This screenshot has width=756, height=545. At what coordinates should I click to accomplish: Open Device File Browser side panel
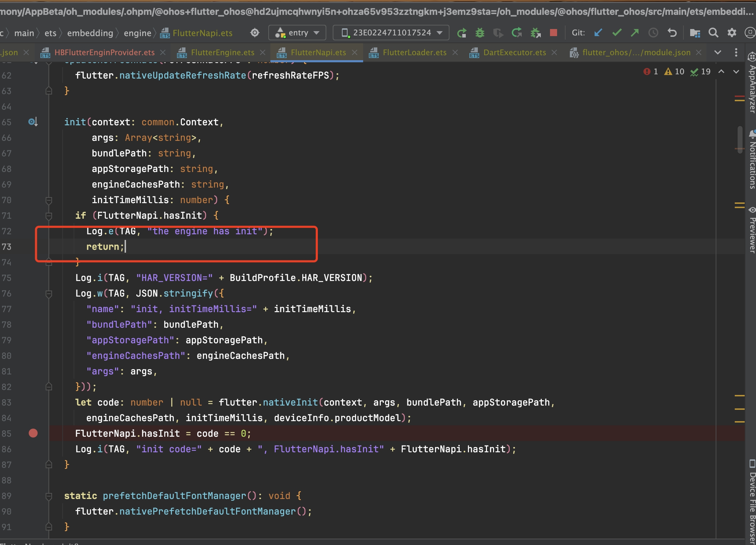point(751,501)
